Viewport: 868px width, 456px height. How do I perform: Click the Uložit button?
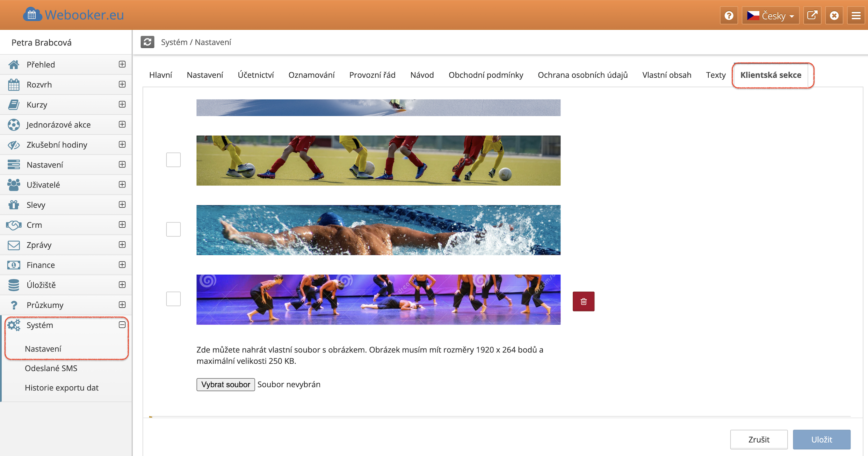(821, 440)
